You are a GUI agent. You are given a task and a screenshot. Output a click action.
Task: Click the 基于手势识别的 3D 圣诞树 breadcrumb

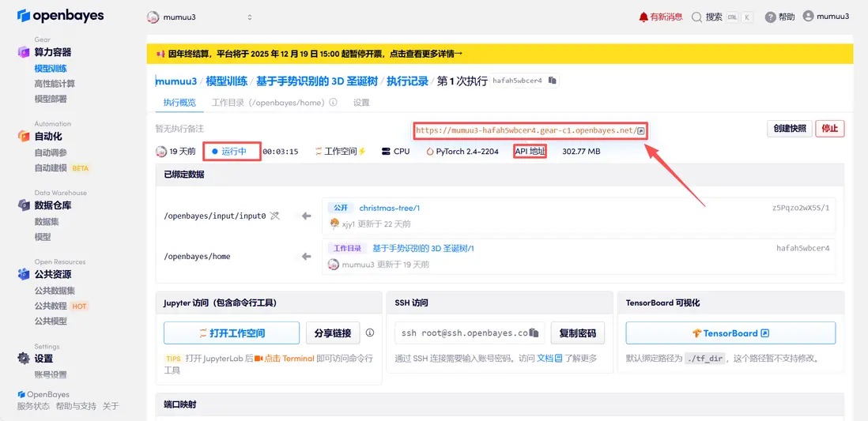(317, 81)
